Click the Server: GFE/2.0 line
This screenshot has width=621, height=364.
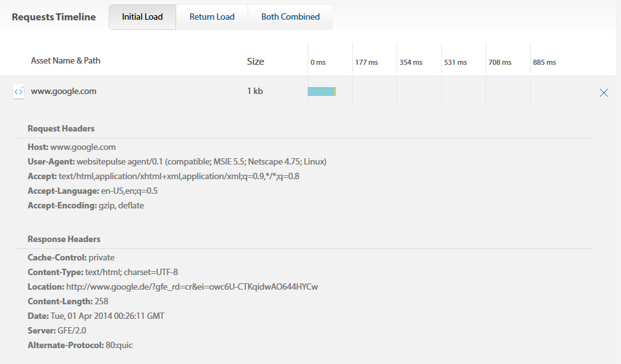[x=57, y=331]
